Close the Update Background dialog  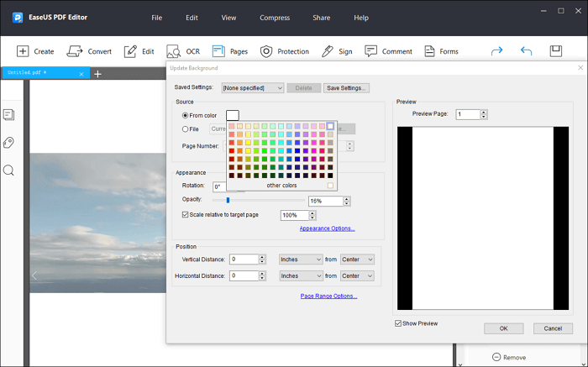pyautogui.click(x=580, y=67)
